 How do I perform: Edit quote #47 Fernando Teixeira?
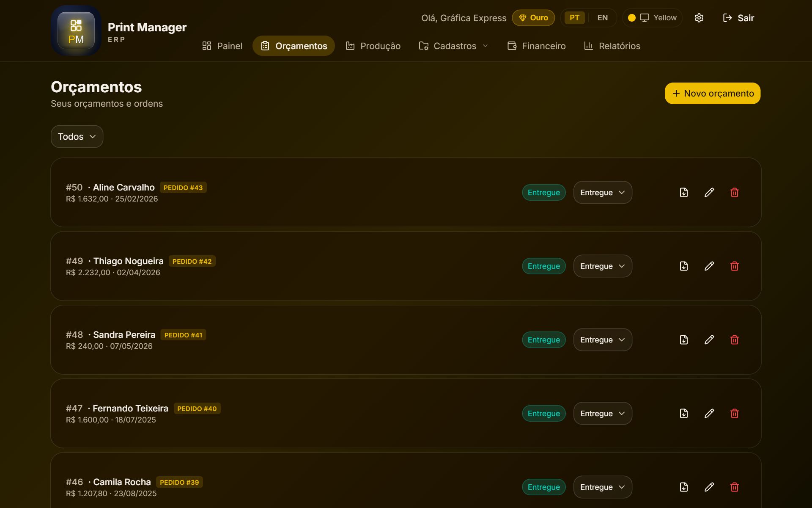click(709, 414)
